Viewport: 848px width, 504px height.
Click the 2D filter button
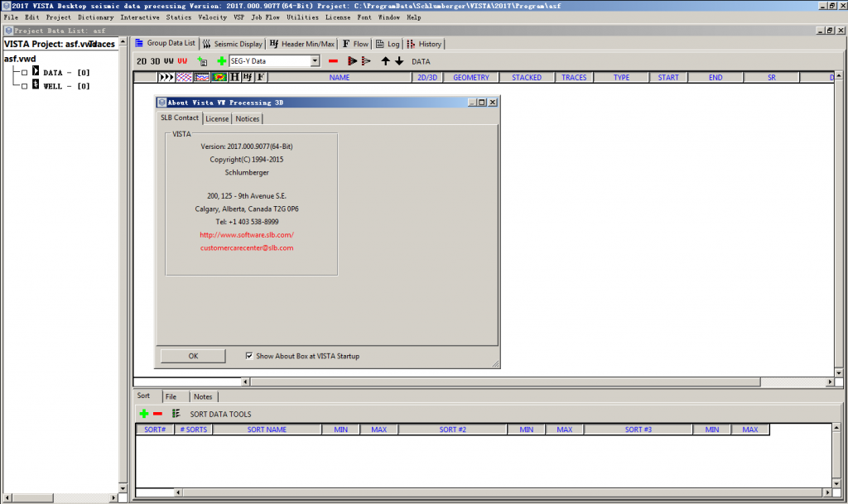(x=141, y=61)
